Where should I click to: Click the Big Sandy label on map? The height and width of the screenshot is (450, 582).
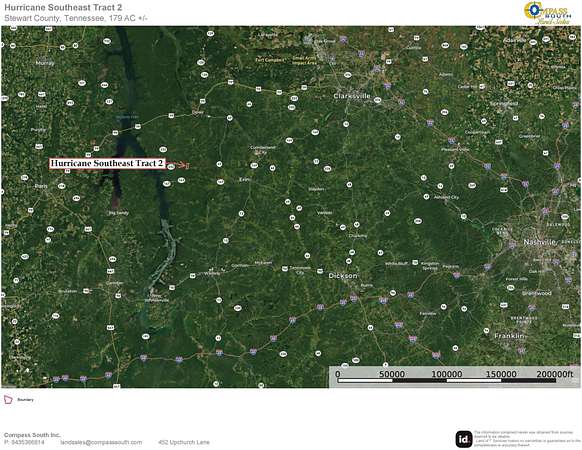click(x=118, y=213)
